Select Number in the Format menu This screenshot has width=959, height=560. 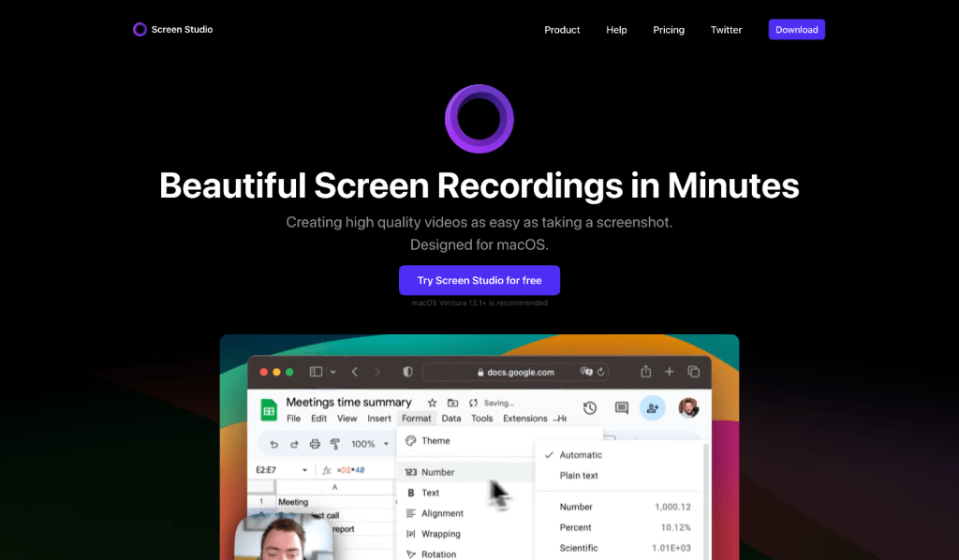tap(437, 472)
